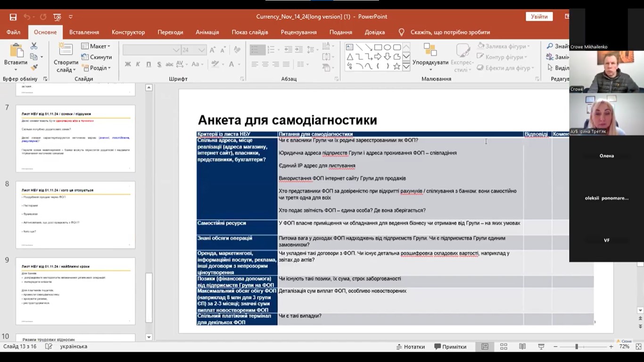Select slide 8 thumbnail кого це стосується
Image resolution: width=644 pixels, height=362 pixels.
[x=75, y=214]
